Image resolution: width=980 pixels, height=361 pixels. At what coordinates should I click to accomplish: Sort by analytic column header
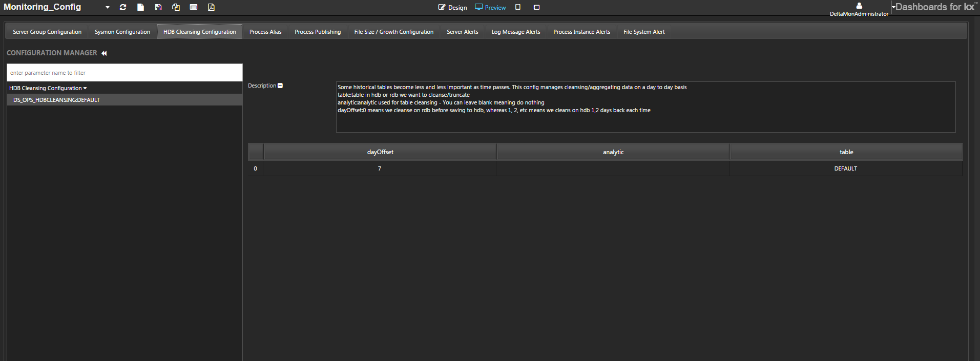click(613, 152)
